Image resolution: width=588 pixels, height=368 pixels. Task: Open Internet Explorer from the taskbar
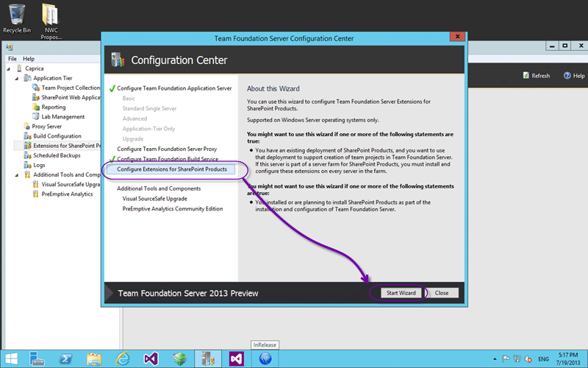tap(123, 359)
